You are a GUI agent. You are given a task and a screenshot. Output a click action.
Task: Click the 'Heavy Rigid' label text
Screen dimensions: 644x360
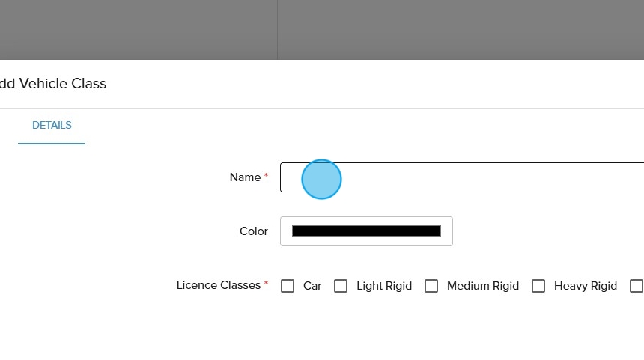click(x=585, y=286)
